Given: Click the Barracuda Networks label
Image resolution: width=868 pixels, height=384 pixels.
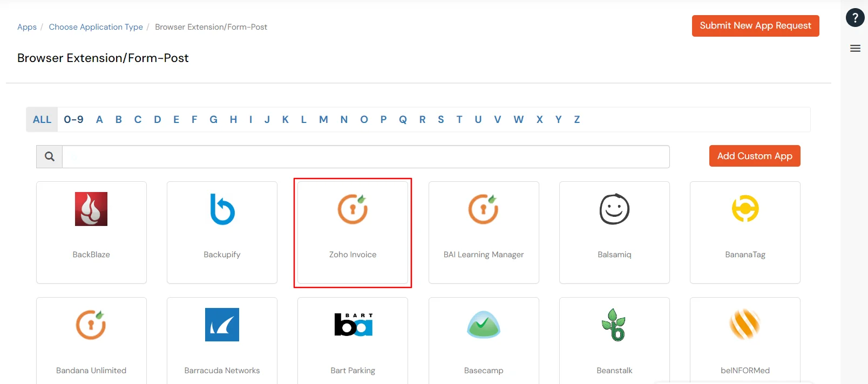Looking at the screenshot, I should coord(222,371).
